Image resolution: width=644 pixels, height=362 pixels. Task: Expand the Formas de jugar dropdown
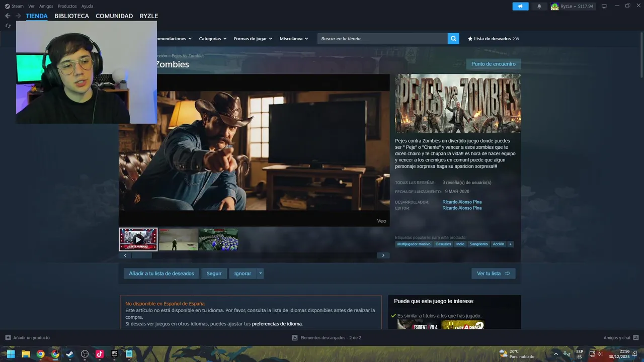[253, 39]
